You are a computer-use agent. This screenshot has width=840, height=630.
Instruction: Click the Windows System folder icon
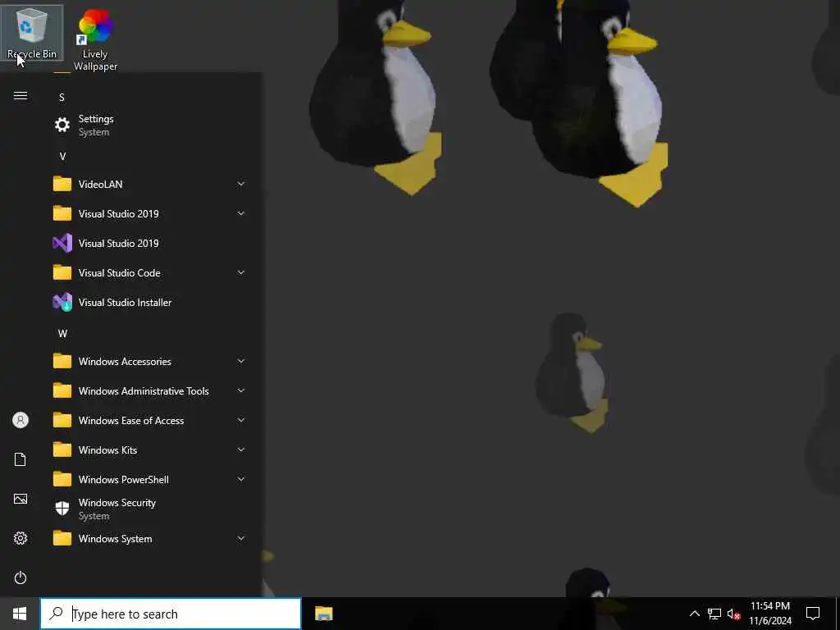point(62,538)
